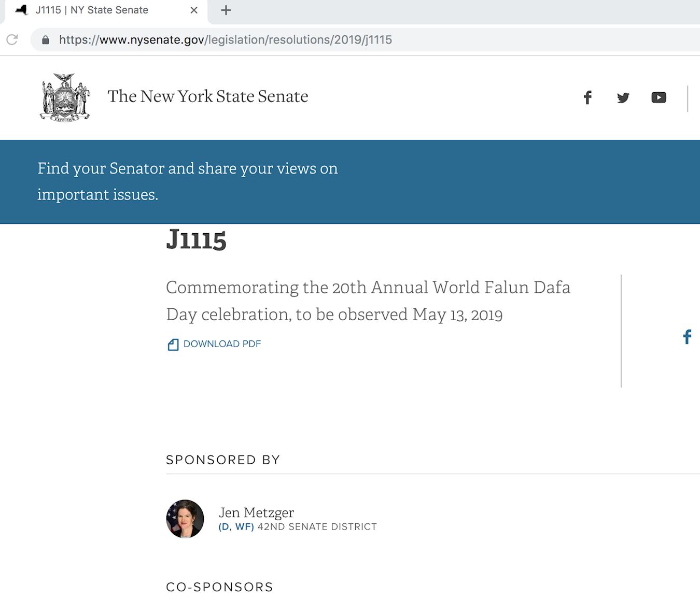Click the J1115 resolution heading

click(196, 240)
